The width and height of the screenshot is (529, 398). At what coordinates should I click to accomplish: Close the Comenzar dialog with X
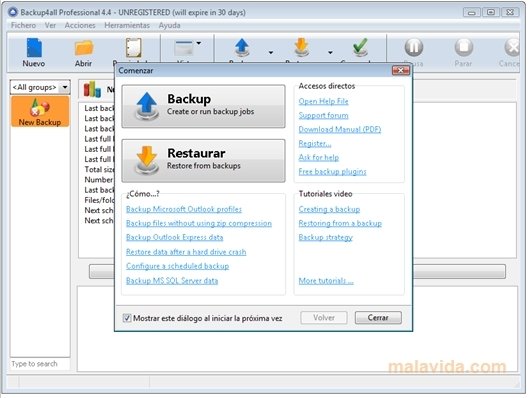(401, 70)
